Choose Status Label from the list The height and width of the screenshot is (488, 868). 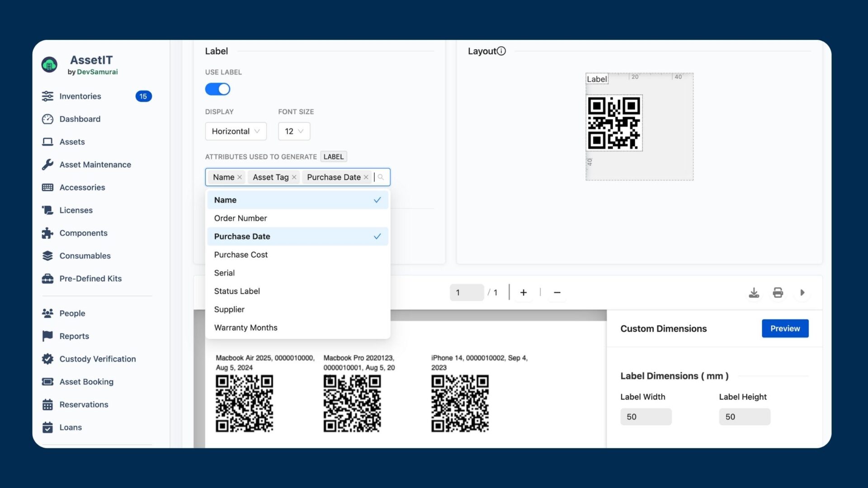[298, 291]
